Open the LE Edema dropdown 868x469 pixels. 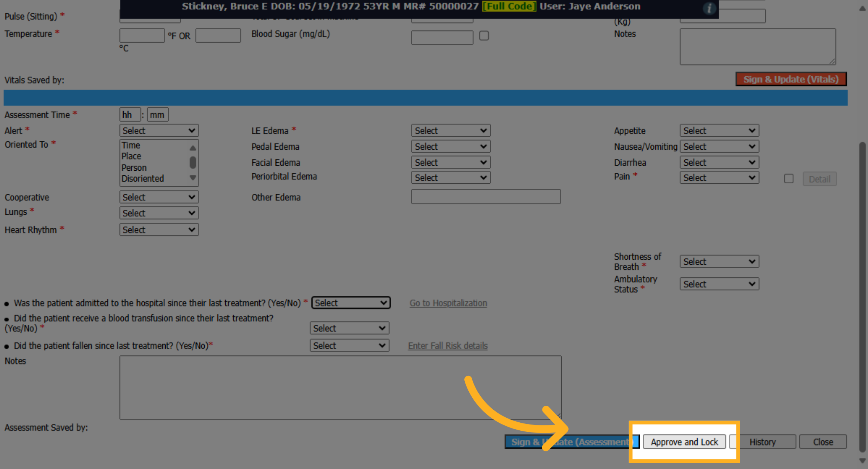point(451,131)
